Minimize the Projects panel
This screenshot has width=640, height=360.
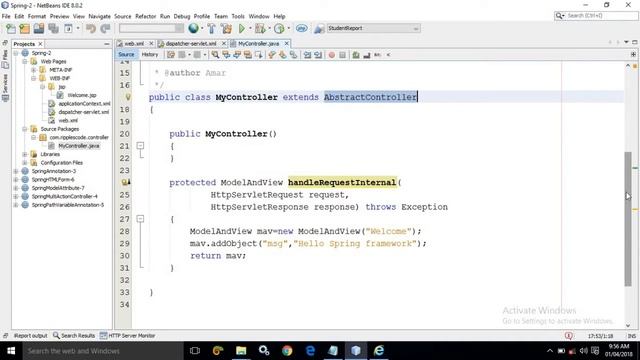coord(107,44)
